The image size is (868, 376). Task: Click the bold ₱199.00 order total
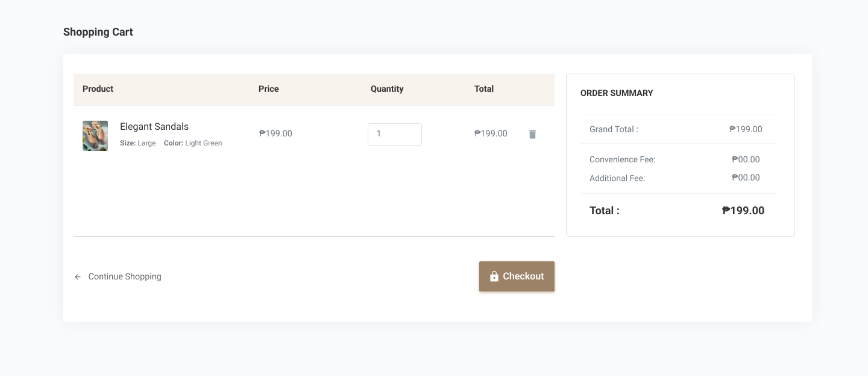743,211
